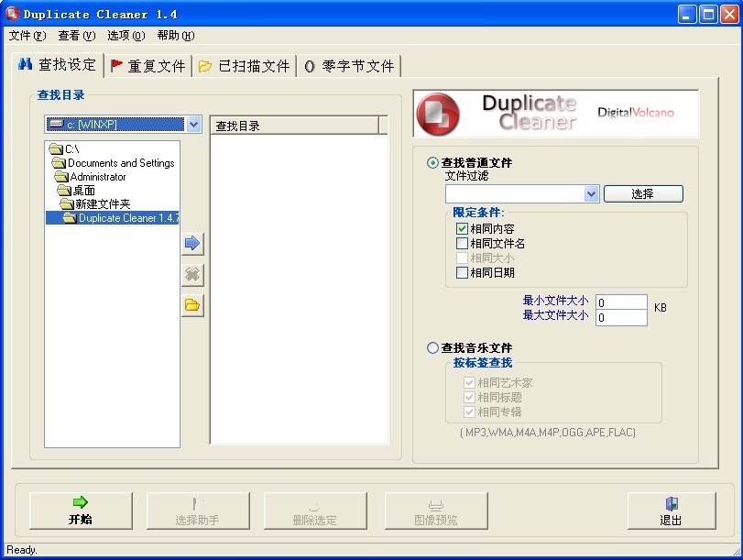
Task: Uncheck the 相同内容 checkbox
Action: pyautogui.click(x=462, y=229)
